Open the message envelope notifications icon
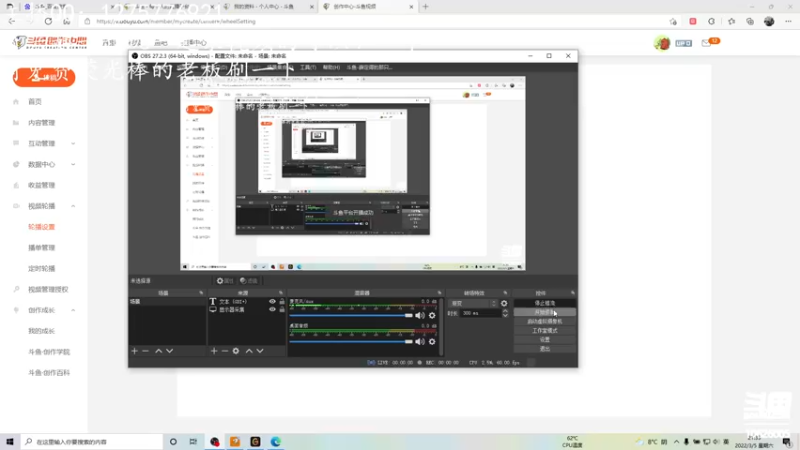 click(706, 43)
